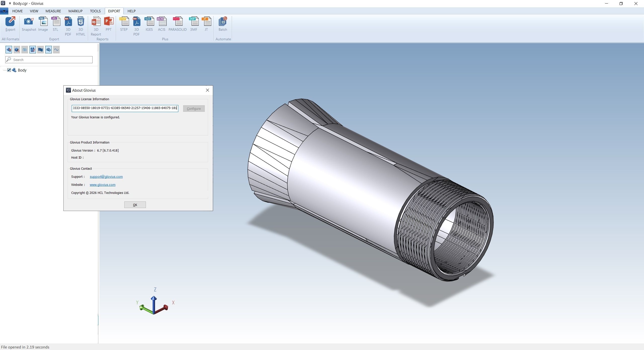The height and width of the screenshot is (350, 644).
Task: Export to IGES format
Action: pos(149,24)
